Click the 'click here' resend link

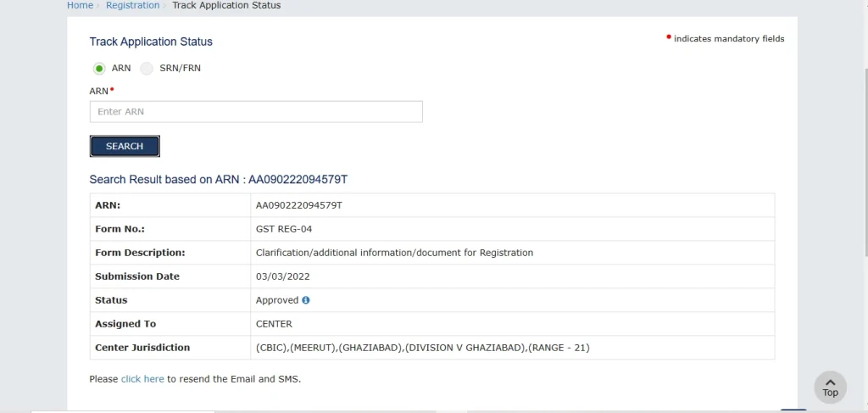[x=142, y=379]
